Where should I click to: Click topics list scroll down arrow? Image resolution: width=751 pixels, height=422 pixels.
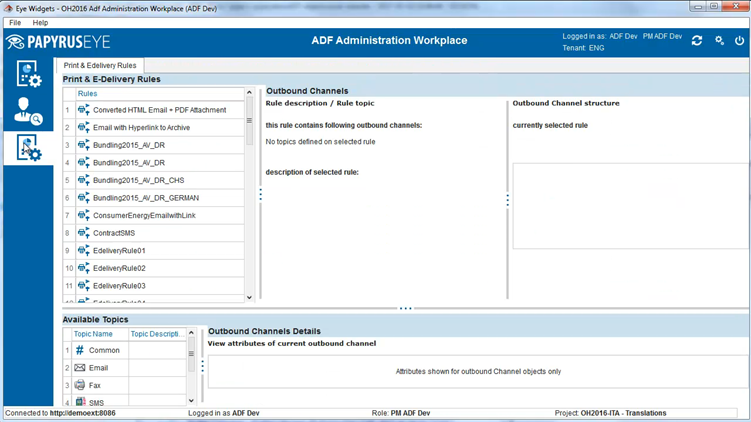coord(191,401)
